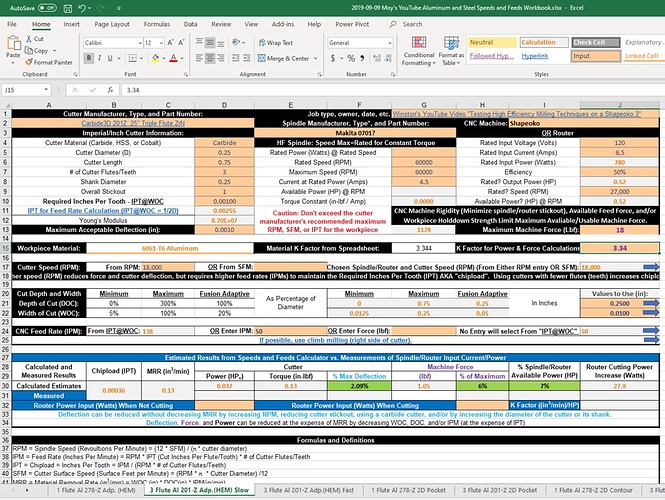The height and width of the screenshot is (500, 665).
Task: Open the File menu
Action: tap(12, 24)
